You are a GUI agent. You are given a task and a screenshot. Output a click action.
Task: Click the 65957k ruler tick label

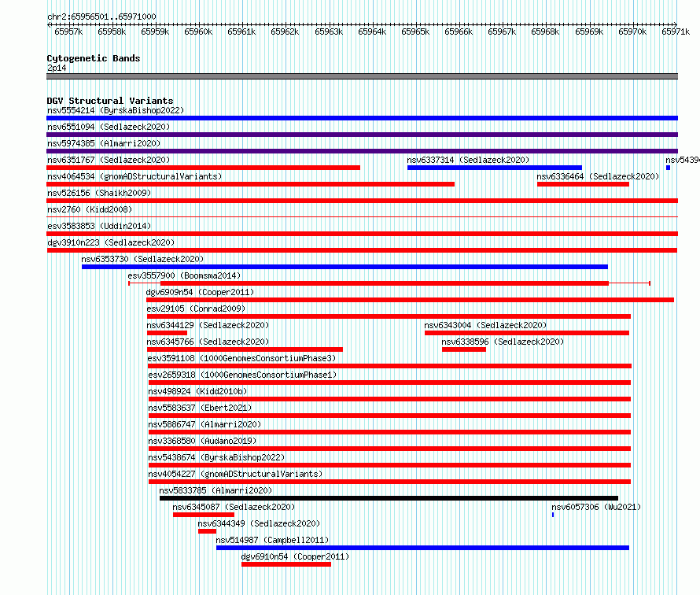(x=68, y=31)
